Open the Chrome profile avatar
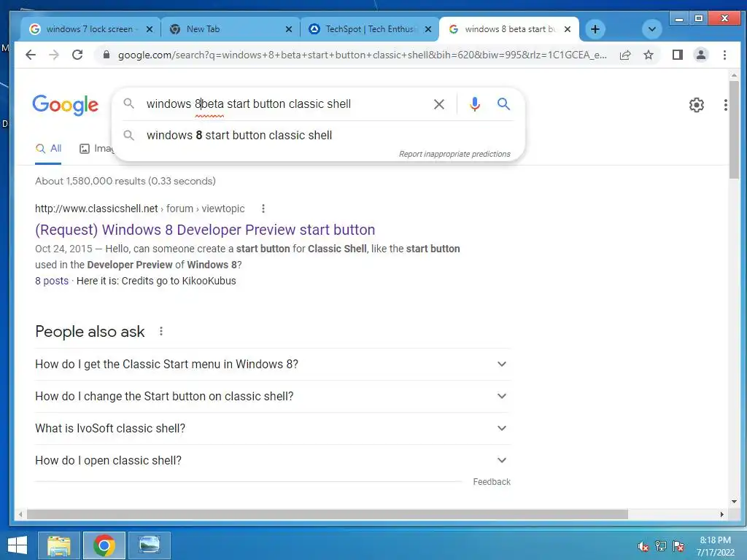 click(701, 55)
